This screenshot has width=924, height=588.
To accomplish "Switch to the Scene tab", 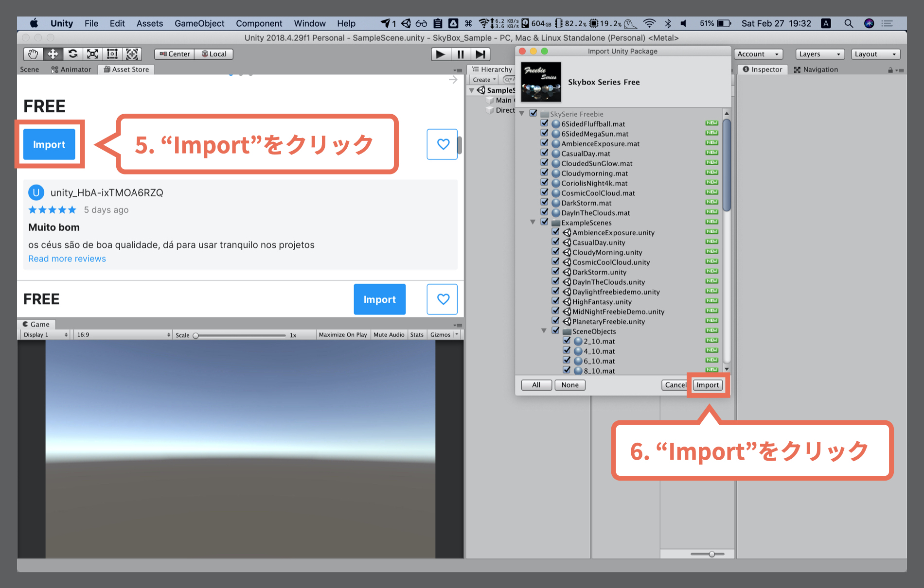I will click(x=30, y=69).
